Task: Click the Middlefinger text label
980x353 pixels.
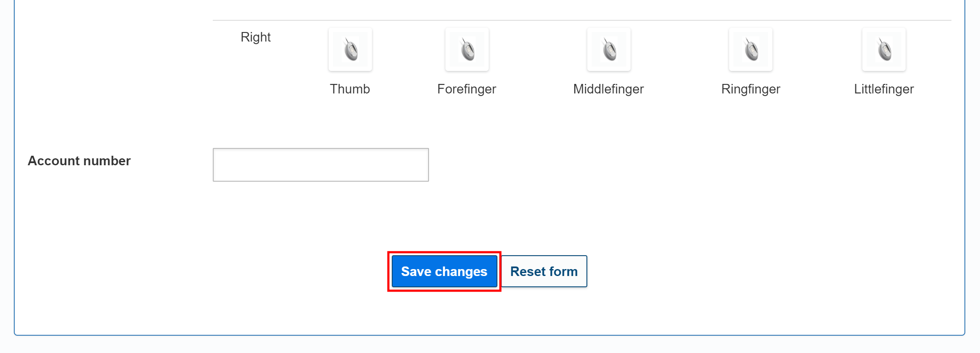Action: point(608,89)
